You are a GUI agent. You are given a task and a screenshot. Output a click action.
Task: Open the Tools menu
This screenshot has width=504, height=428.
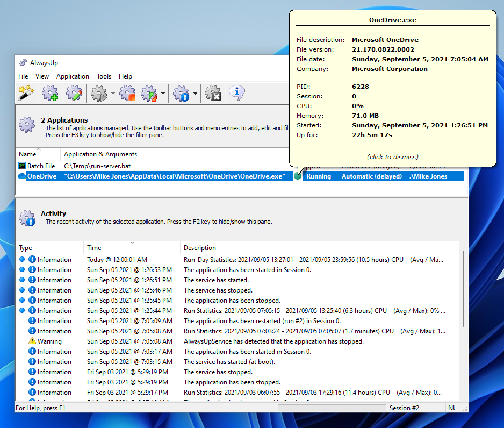click(104, 76)
